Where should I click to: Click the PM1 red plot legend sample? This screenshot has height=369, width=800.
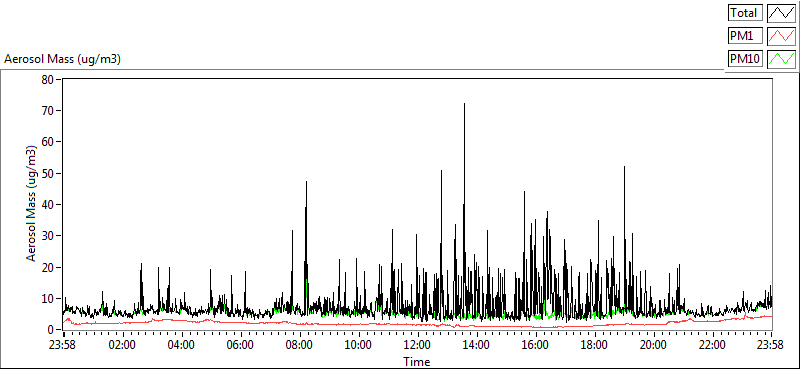[782, 36]
